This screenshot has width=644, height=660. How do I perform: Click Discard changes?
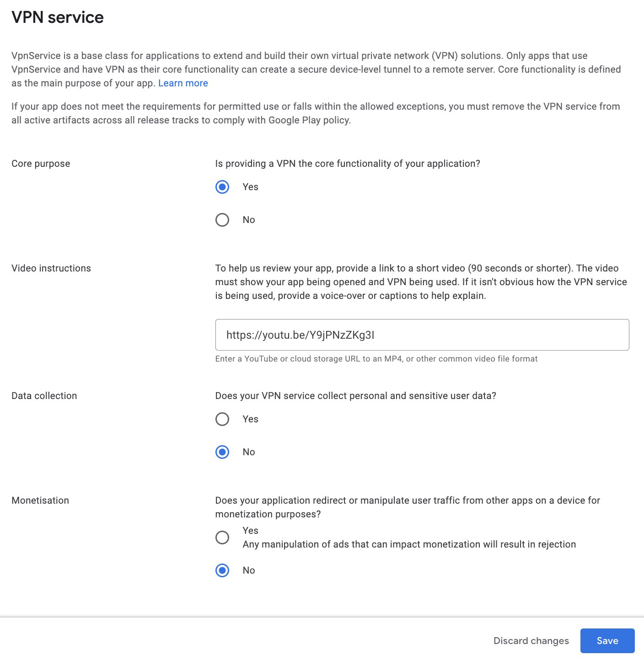click(531, 641)
